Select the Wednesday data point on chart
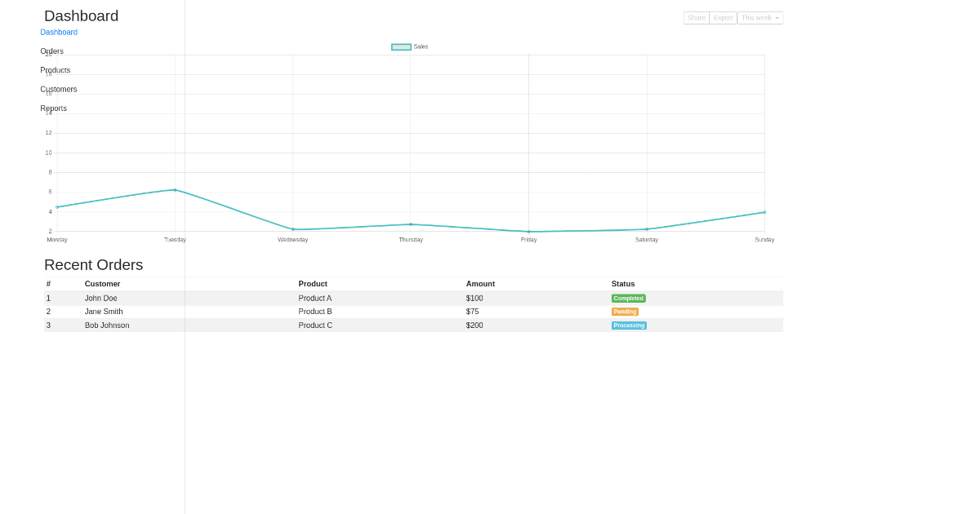 pos(293,229)
